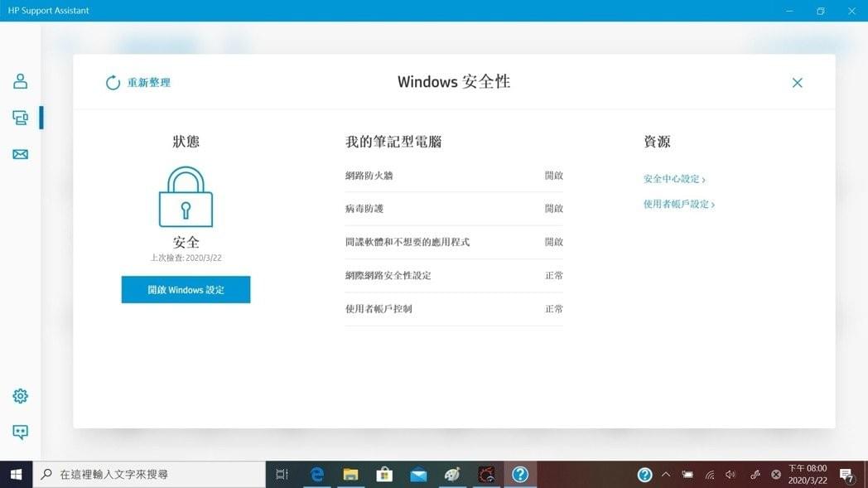
Task: Click the 重新整理 text label
Action: tap(149, 83)
